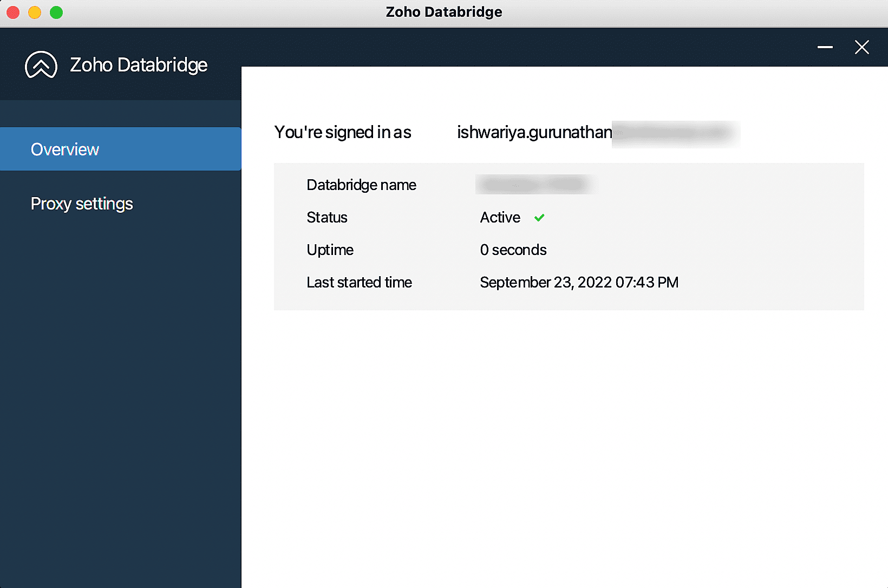888x588 pixels.
Task: Click the green Active checkmark icon
Action: coord(539,218)
